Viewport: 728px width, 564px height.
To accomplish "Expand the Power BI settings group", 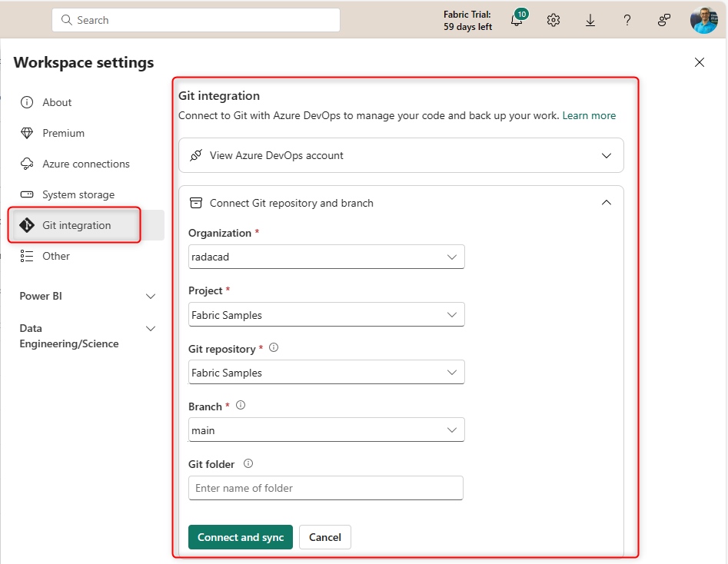I will pos(151,297).
